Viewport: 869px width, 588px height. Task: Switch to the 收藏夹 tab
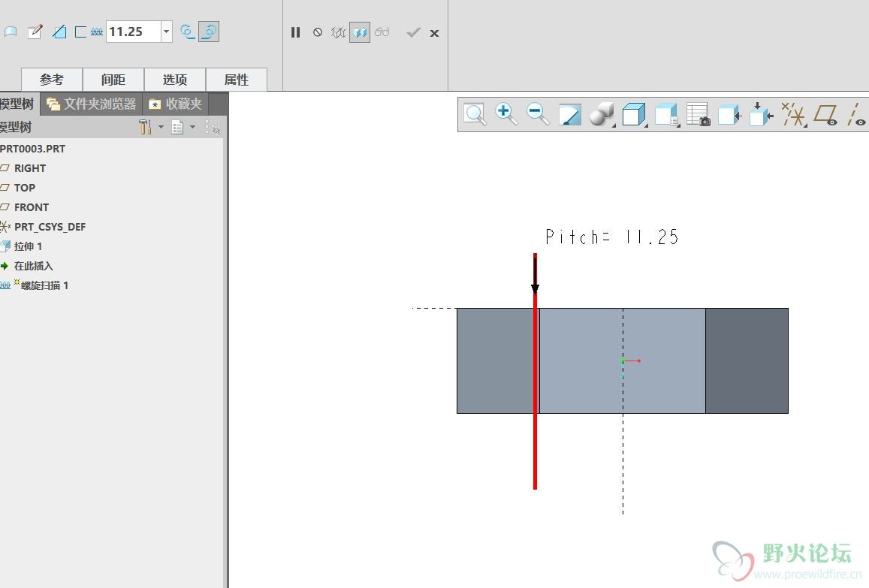pyautogui.click(x=176, y=104)
